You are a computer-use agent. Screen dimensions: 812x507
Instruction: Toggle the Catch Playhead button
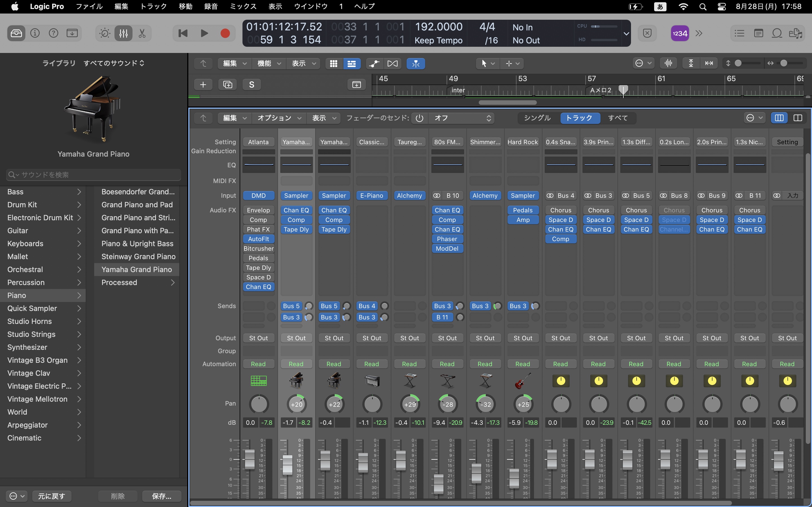click(415, 63)
